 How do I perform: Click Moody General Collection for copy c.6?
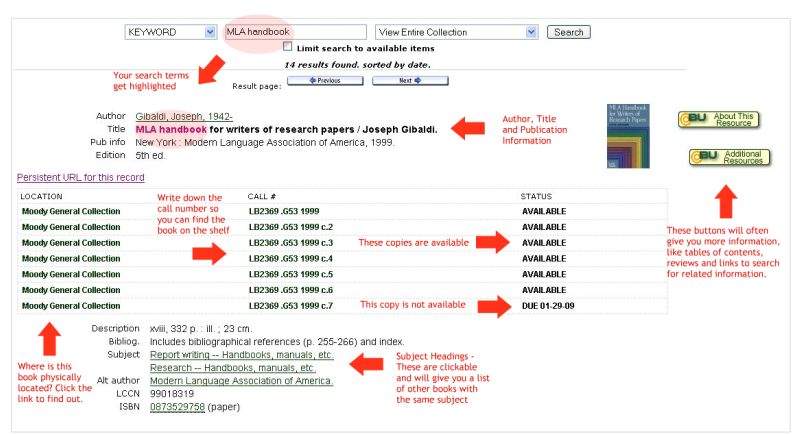[x=71, y=290]
